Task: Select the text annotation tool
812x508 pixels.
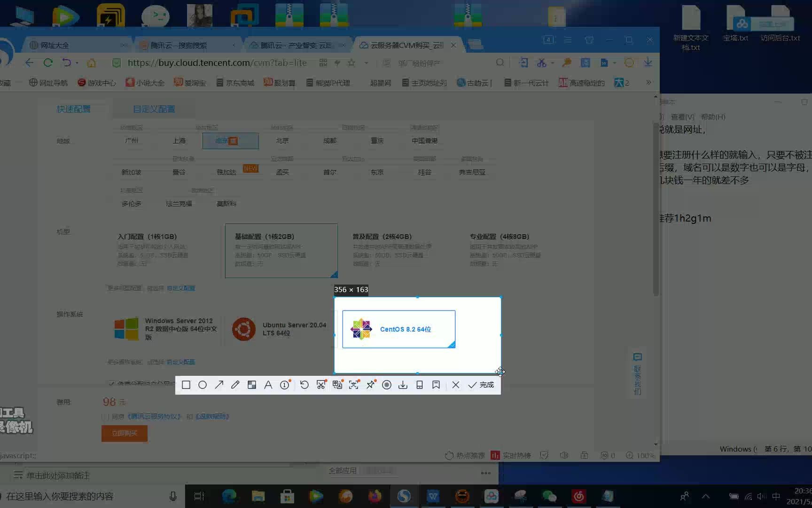Action: (x=268, y=385)
